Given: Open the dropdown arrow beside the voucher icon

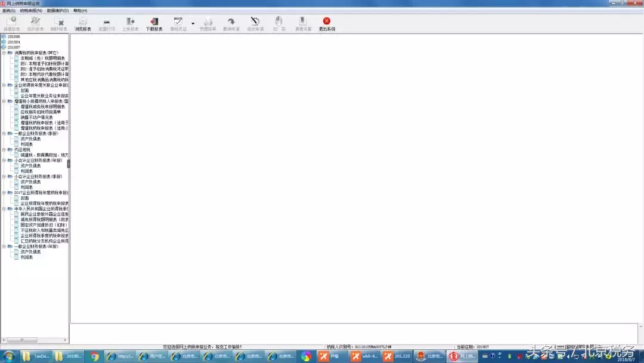Looking at the screenshot, I should (x=193, y=23).
